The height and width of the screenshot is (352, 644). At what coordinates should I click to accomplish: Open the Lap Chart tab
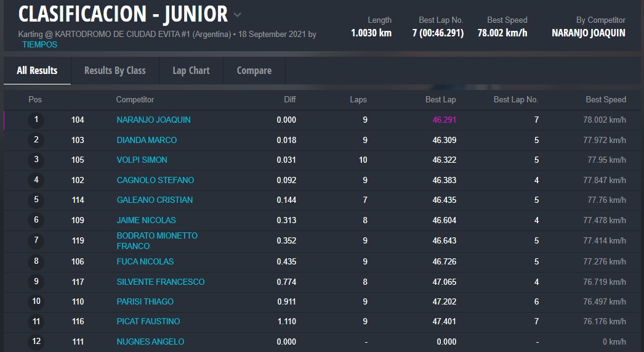(191, 70)
